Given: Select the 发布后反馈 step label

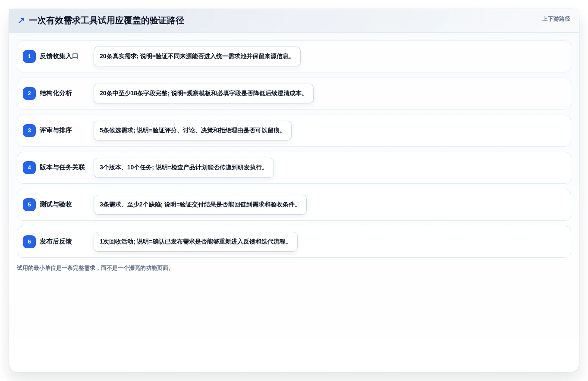Looking at the screenshot, I should pos(56,242).
